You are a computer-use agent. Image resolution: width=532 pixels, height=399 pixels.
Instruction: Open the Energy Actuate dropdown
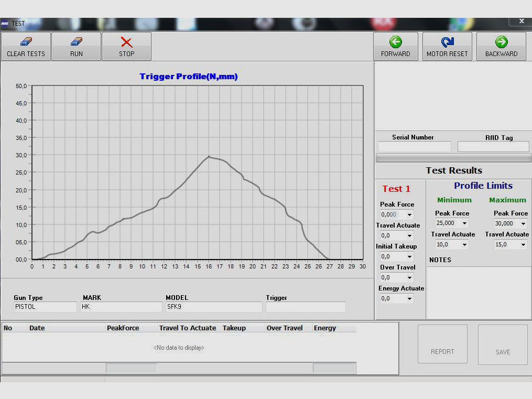409,299
